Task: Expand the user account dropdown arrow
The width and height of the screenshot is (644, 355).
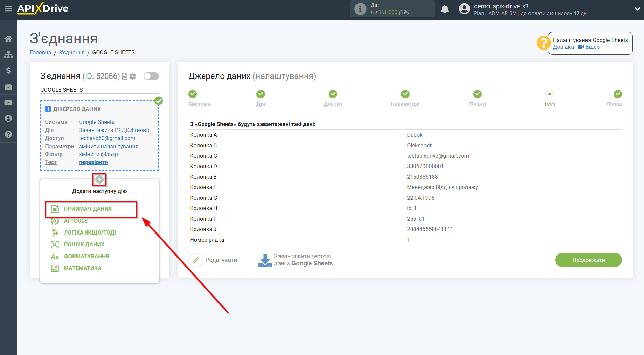Action: point(637,9)
